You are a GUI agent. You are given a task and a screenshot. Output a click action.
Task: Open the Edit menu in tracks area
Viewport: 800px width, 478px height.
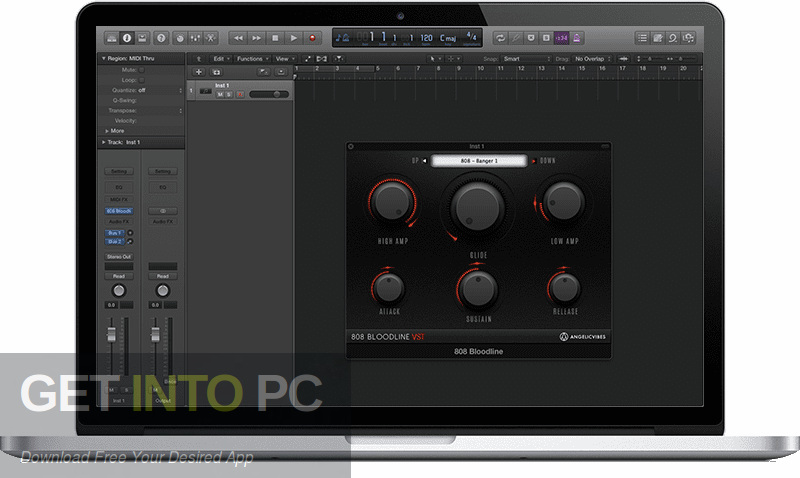221,59
